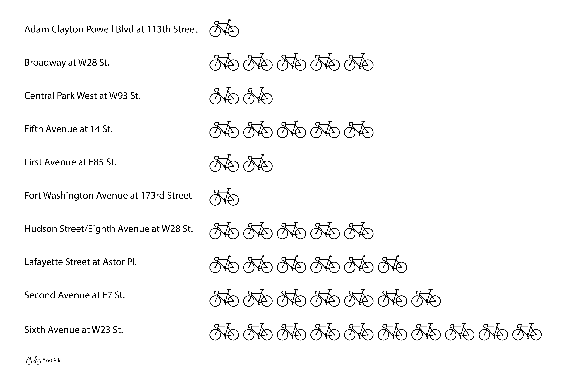Select the "Broadway at W28 St." label
This screenshot has width=588, height=380.
pyautogui.click(x=67, y=63)
